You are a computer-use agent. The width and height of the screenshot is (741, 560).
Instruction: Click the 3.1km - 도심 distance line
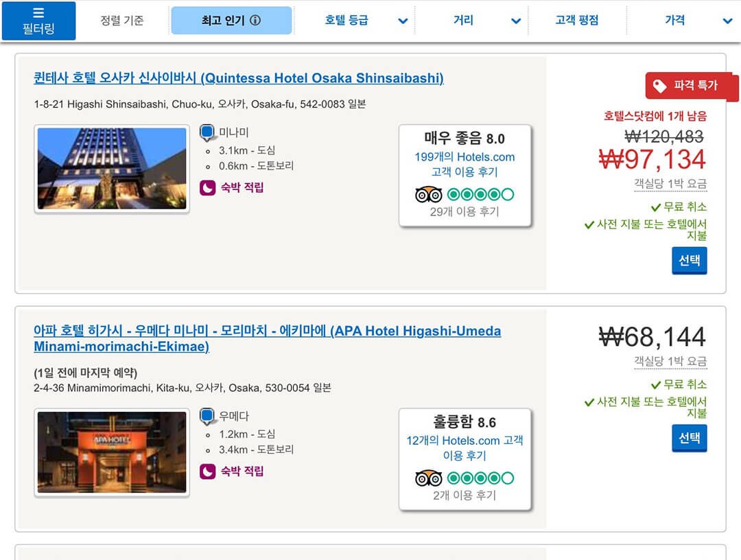[x=247, y=150]
